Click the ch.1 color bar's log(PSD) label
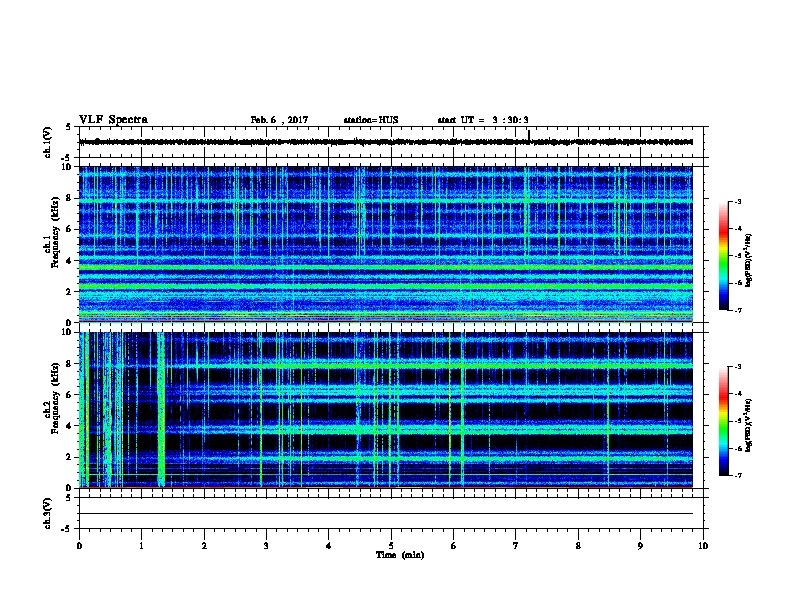Viewport: 792px width, 612px height. click(749, 260)
